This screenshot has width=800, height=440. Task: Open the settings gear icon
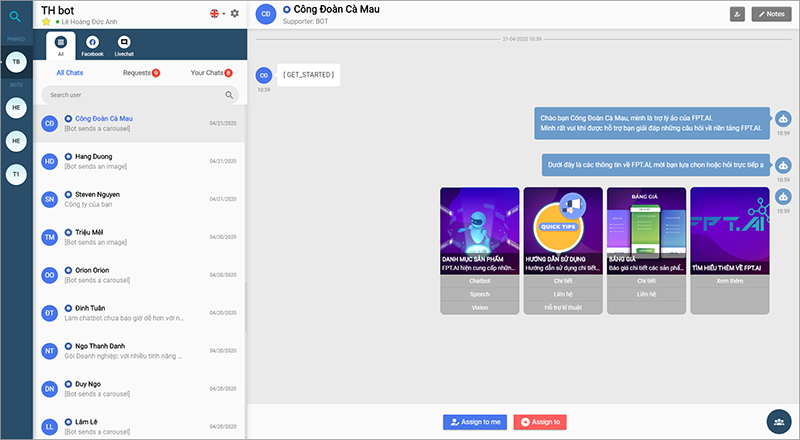point(235,13)
